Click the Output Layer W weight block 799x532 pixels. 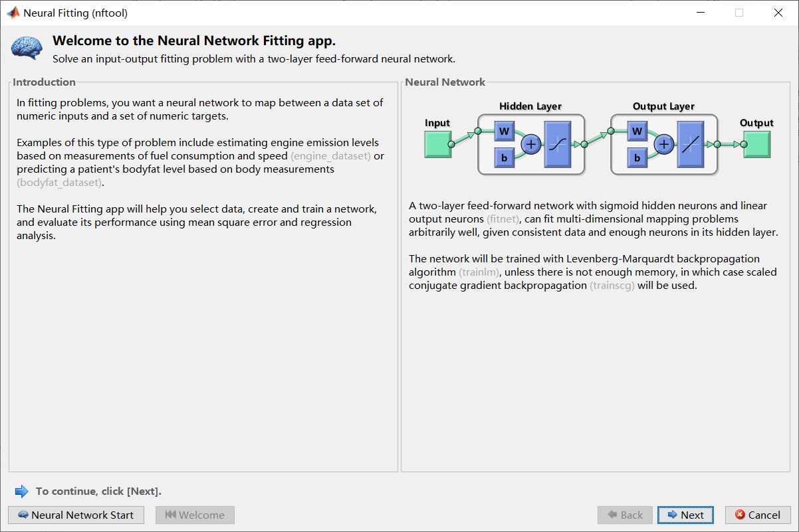(637, 132)
